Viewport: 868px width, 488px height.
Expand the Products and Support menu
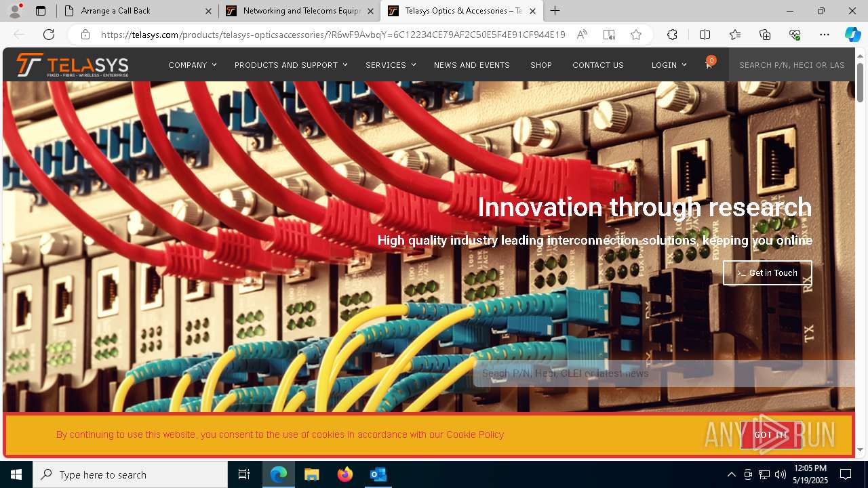tap(291, 65)
